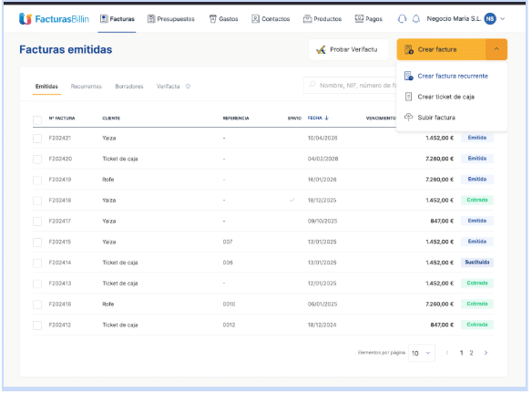The image size is (532, 394).
Task: Open invoice number F202416
Action: point(60,304)
